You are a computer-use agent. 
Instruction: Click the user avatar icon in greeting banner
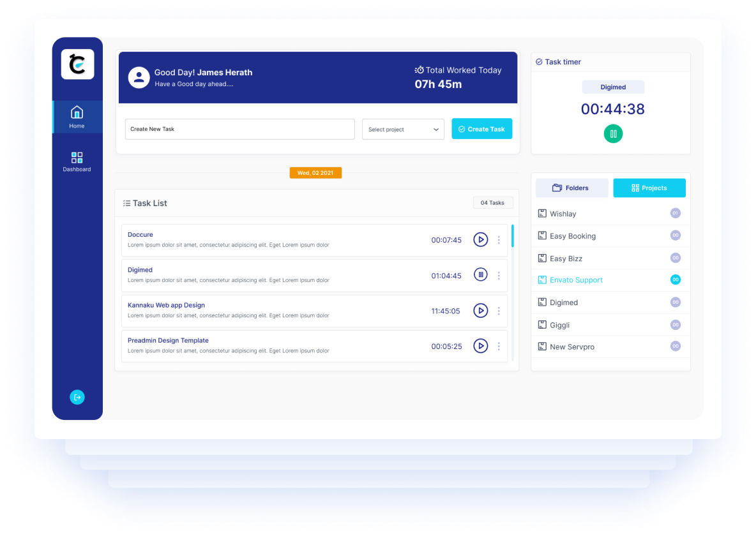pos(139,77)
